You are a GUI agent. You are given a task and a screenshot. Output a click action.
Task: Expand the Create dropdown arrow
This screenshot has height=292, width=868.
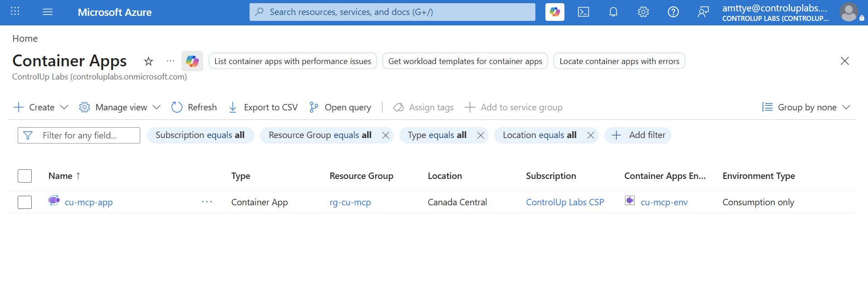click(64, 107)
